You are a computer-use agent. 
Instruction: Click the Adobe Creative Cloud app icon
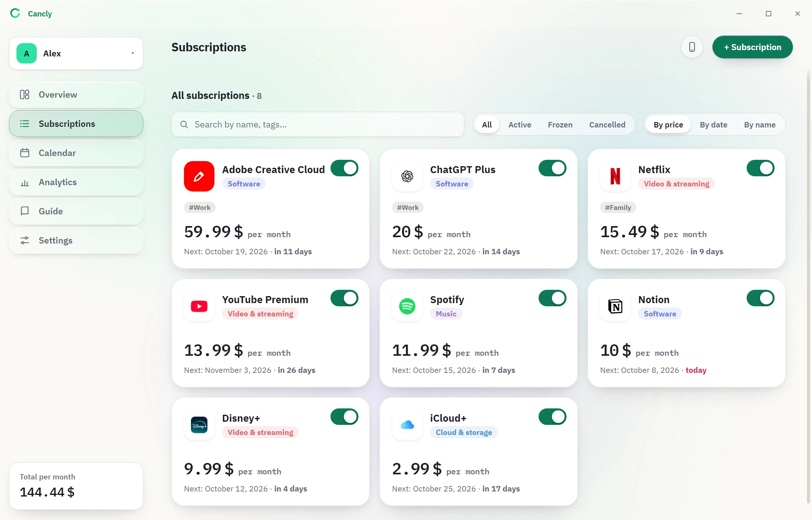pyautogui.click(x=199, y=176)
